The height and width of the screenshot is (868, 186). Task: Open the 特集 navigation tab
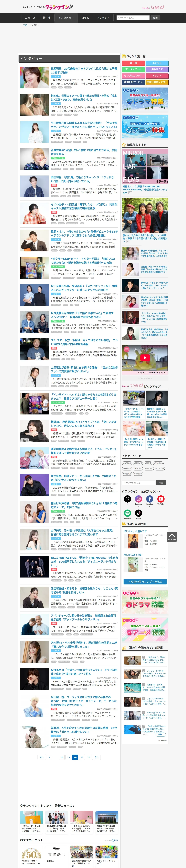tap(47, 18)
